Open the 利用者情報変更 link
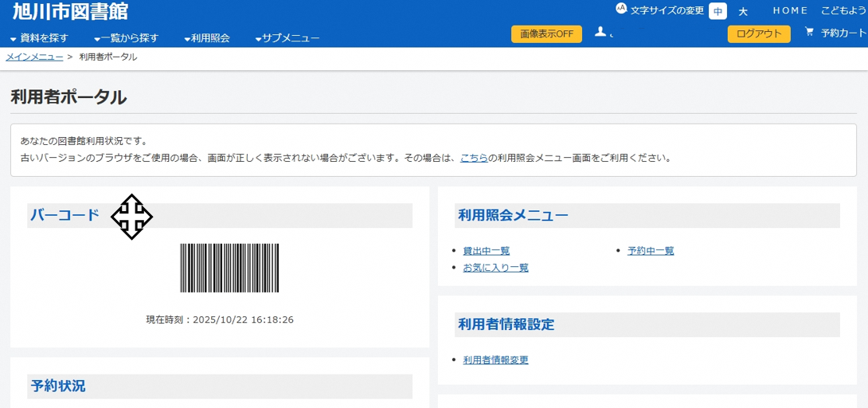This screenshot has width=868, height=408. click(x=495, y=360)
